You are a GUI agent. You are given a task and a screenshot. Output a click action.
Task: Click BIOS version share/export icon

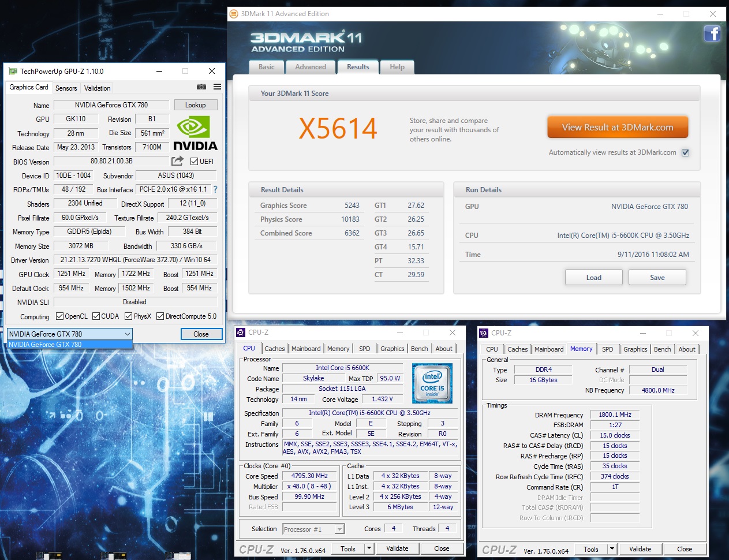pos(178,161)
